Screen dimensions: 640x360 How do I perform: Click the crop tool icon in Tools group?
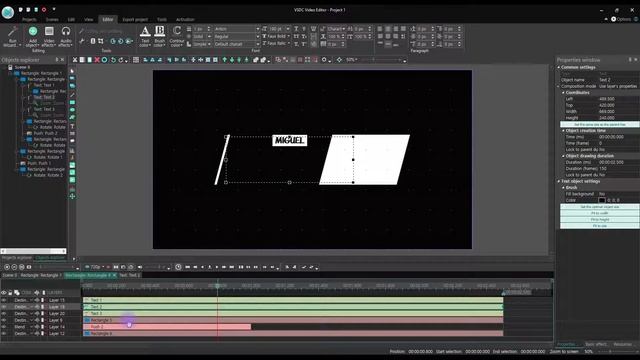tap(100, 41)
